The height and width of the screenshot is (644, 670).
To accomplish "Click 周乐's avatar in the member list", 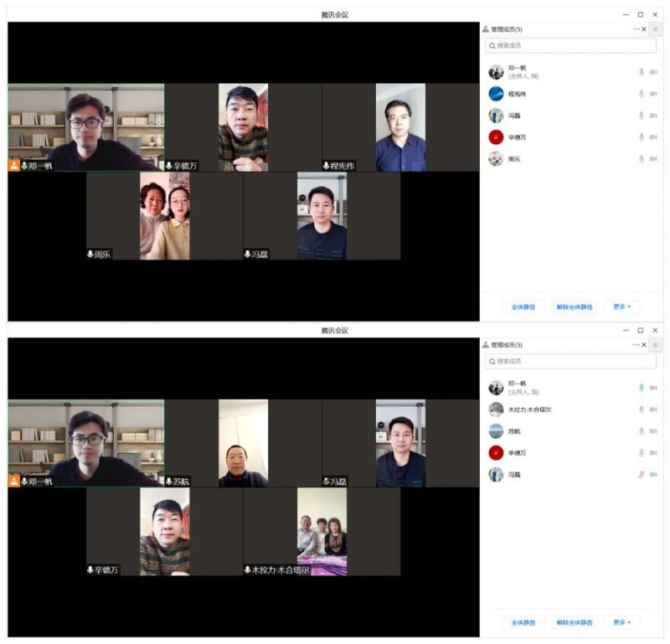I will pos(496,159).
